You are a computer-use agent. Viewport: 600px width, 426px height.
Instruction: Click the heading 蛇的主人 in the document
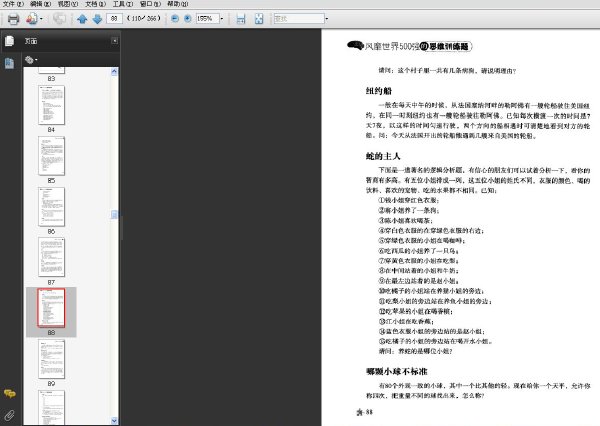click(x=383, y=156)
